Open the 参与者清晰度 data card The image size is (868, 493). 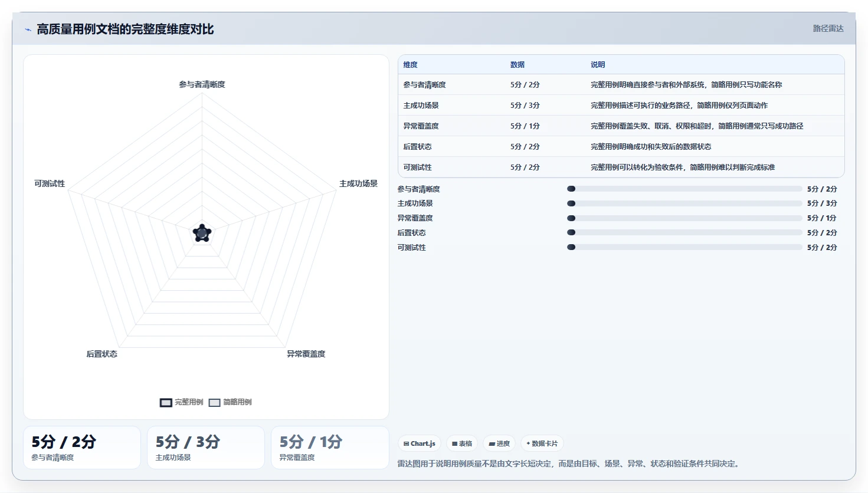pyautogui.click(x=82, y=448)
